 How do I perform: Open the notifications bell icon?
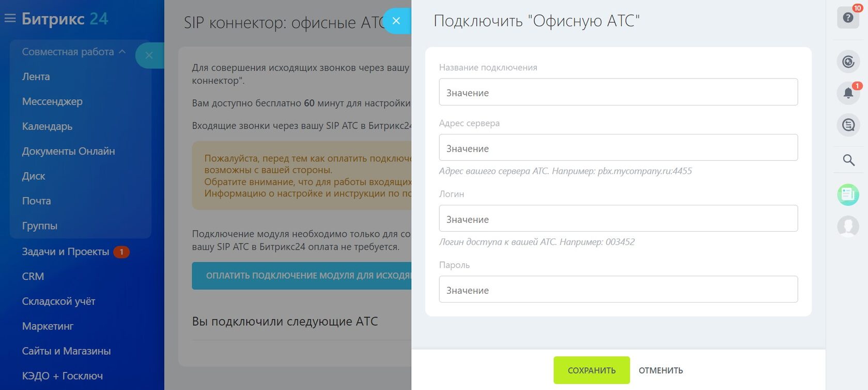pos(848,93)
